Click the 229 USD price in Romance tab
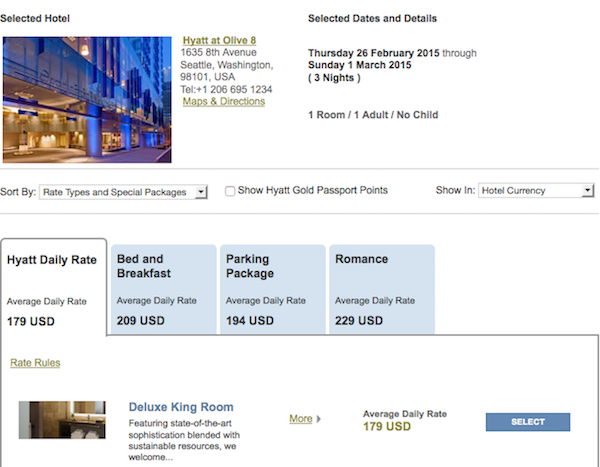This screenshot has width=600, height=467. [359, 321]
